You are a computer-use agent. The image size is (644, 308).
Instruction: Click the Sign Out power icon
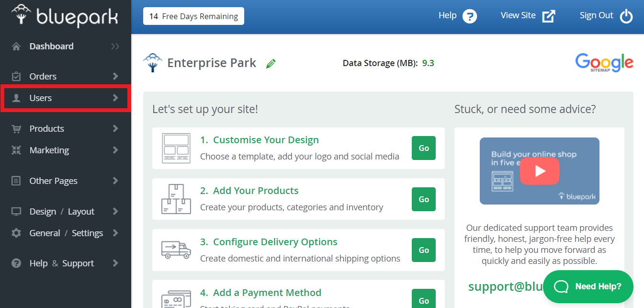point(626,16)
